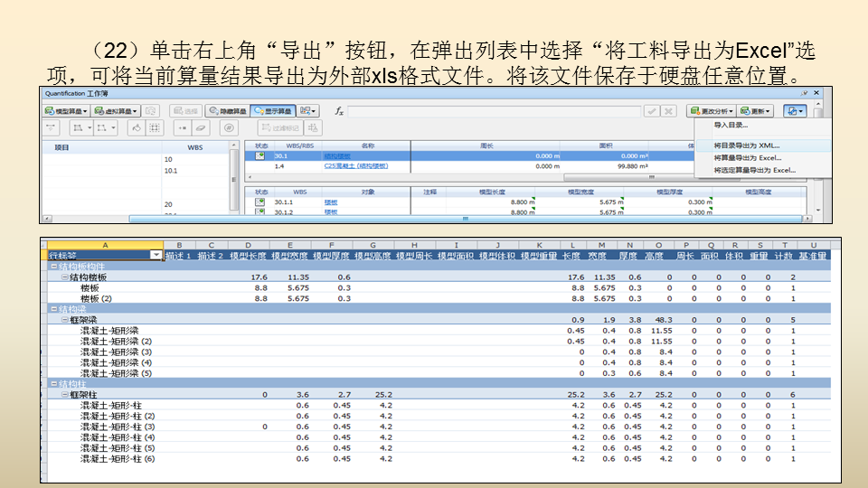The image size is (868, 488).
Task: Open the C25混凝土 (结构楼板) link
Action: (x=356, y=166)
